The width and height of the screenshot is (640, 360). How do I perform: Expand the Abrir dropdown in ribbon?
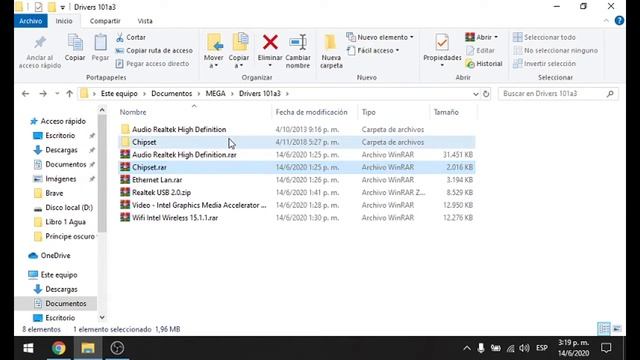482,37
